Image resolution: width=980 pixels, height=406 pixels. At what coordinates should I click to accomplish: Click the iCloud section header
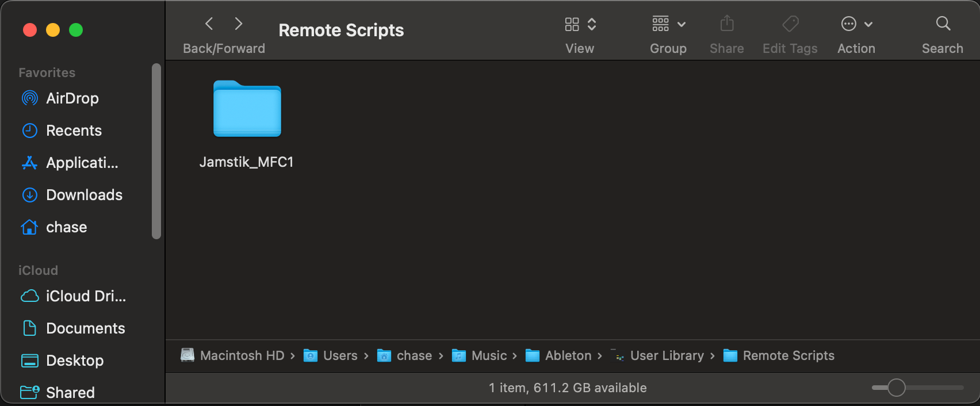[x=38, y=270]
